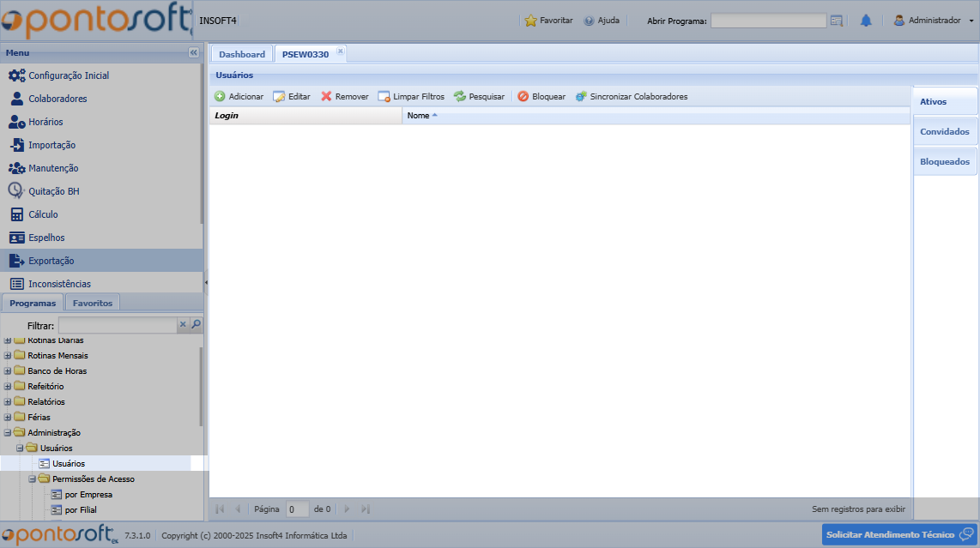The image size is (980, 548).
Task: Switch to the Favoritos tab
Action: pyautogui.click(x=92, y=303)
